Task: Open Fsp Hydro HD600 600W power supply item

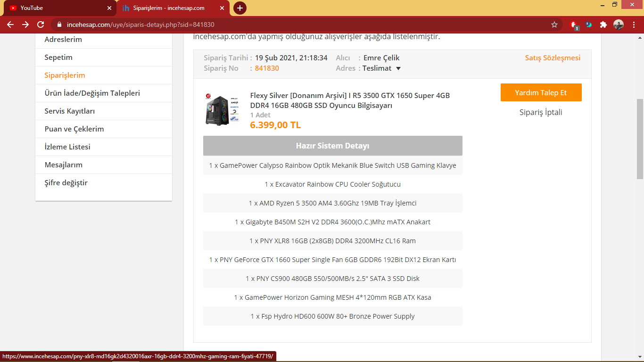Action: [x=332, y=316]
